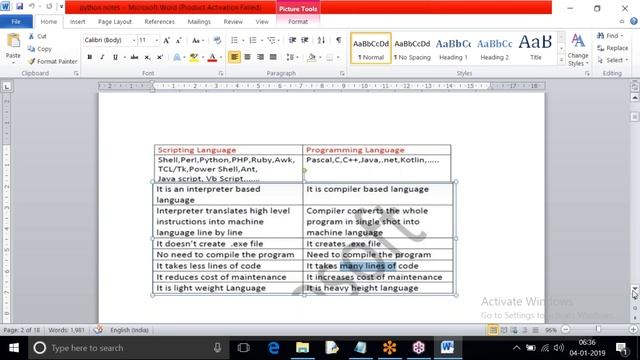Switch to the Insert tab
The image size is (640, 360).
(78, 22)
